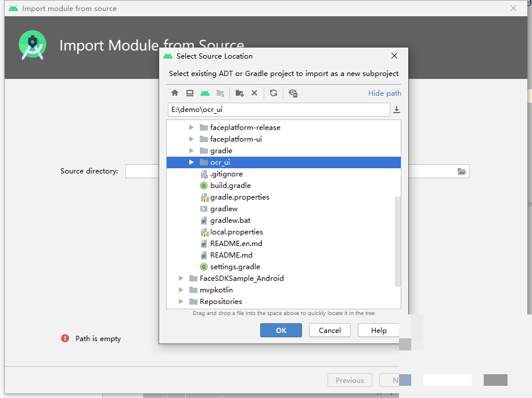
Task: Click the Previous button in import wizard
Action: pos(350,380)
